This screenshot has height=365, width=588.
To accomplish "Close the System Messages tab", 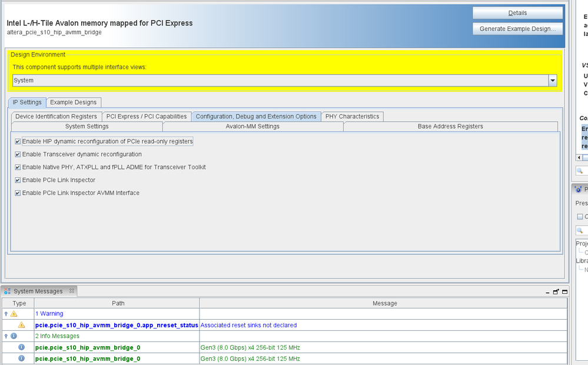I will point(72,291).
